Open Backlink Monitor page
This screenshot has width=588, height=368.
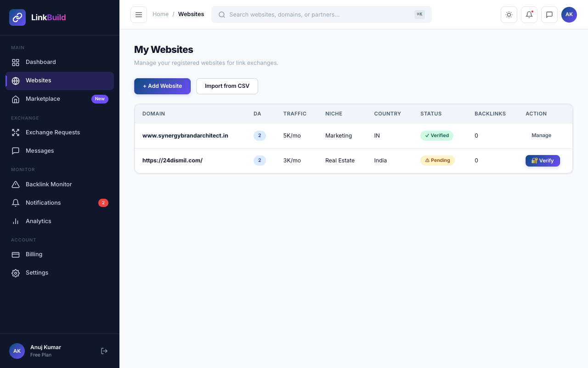[60, 184]
